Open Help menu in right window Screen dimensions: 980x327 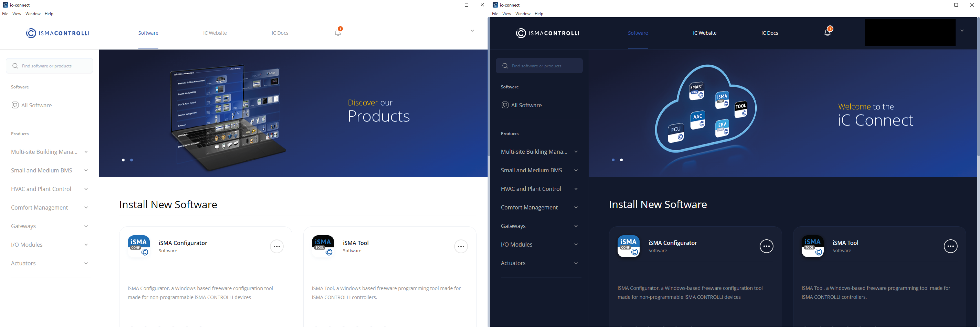pos(539,14)
